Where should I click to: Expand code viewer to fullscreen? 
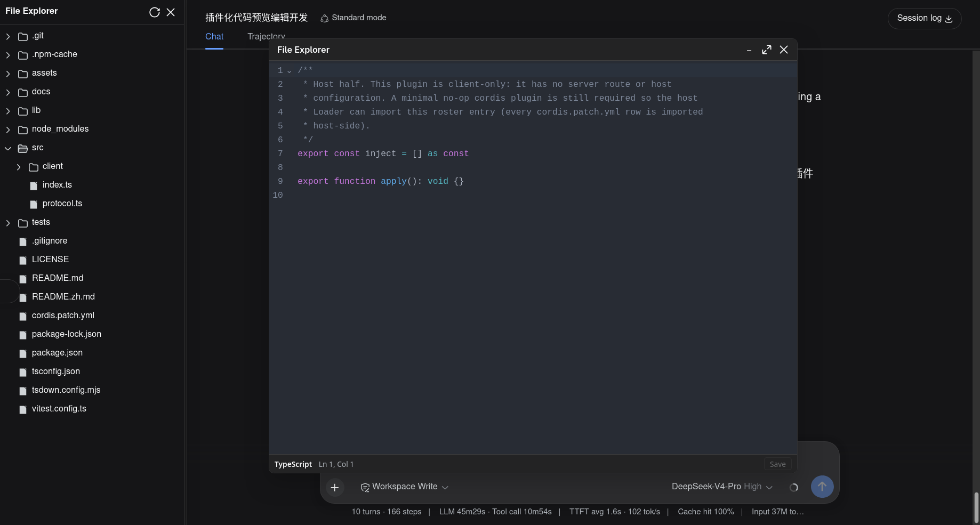coord(767,50)
